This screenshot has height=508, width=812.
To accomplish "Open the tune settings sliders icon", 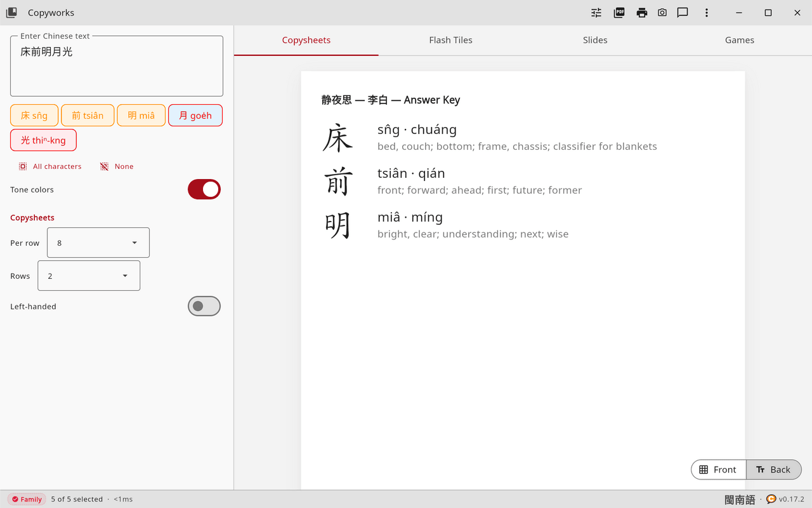I will click(596, 13).
